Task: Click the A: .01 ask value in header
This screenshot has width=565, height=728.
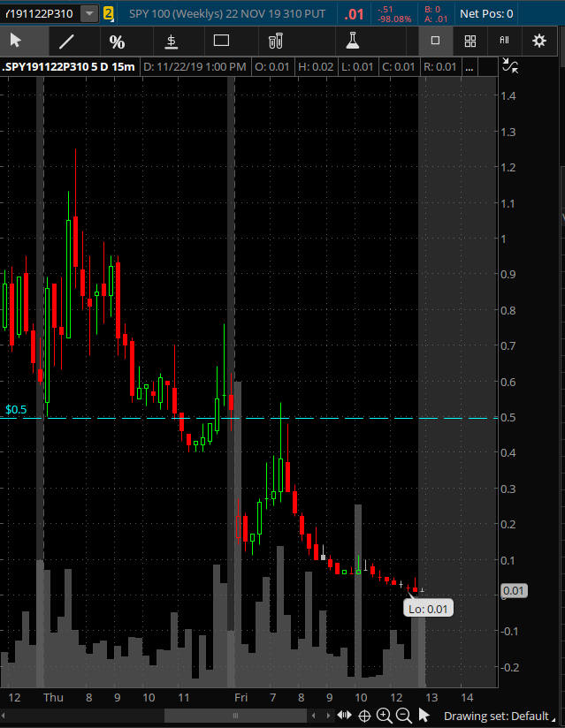Action: coord(436,19)
